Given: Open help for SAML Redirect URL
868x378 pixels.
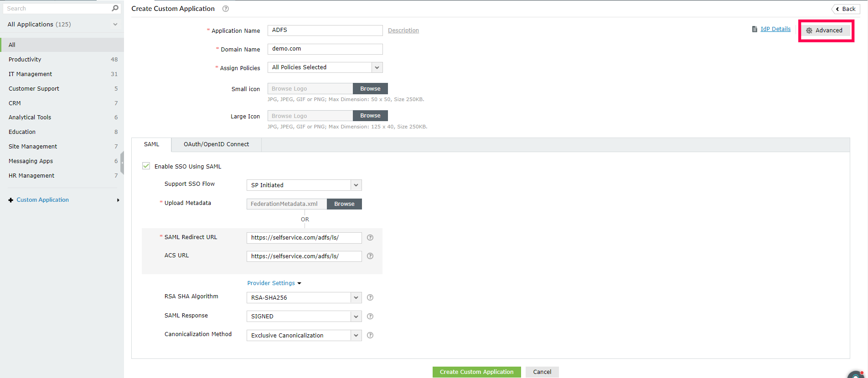Looking at the screenshot, I should [x=370, y=237].
